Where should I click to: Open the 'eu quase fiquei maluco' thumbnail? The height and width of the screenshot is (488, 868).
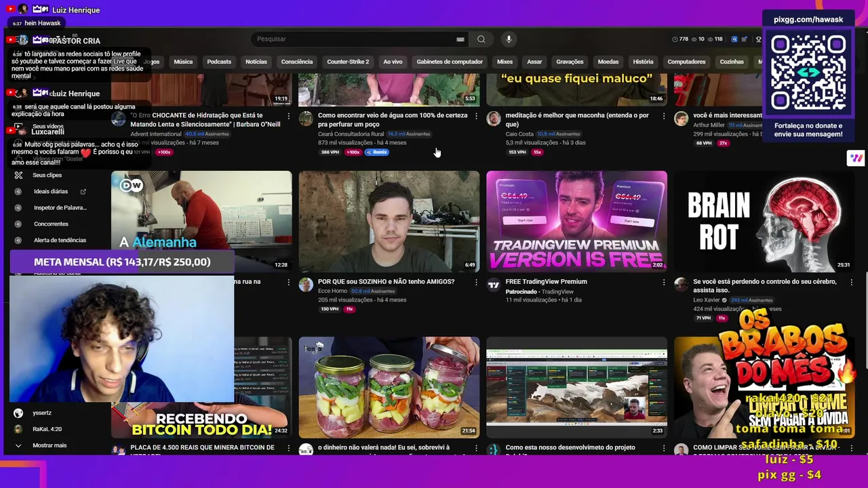point(576,90)
